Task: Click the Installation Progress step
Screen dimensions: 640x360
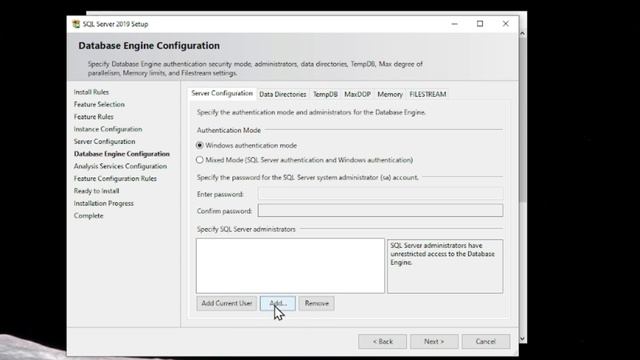Action: tap(104, 203)
